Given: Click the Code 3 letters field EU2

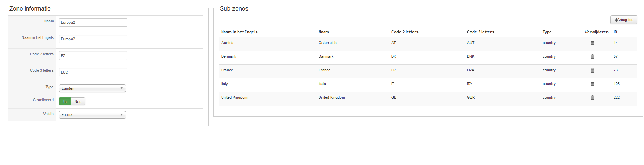Looking at the screenshot, I should (x=93, y=72).
